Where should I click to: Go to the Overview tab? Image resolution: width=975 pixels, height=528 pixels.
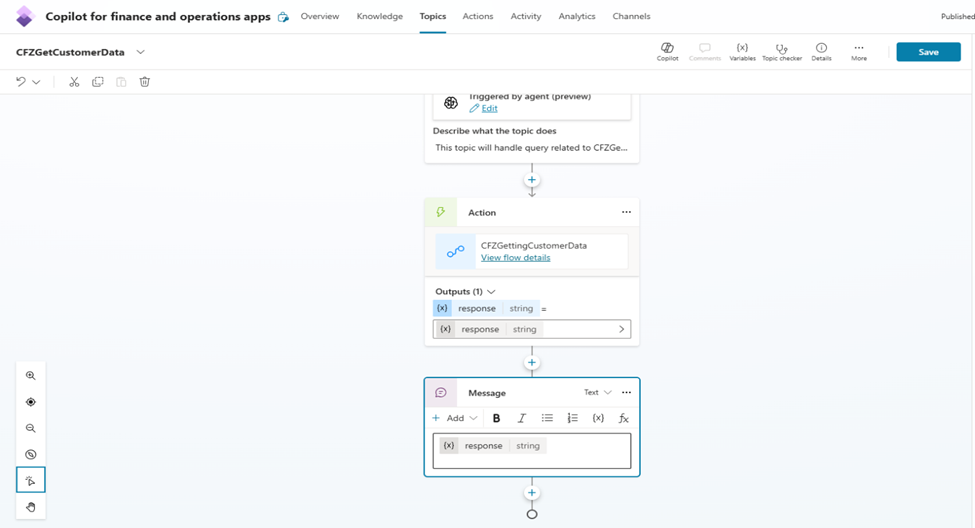[320, 16]
